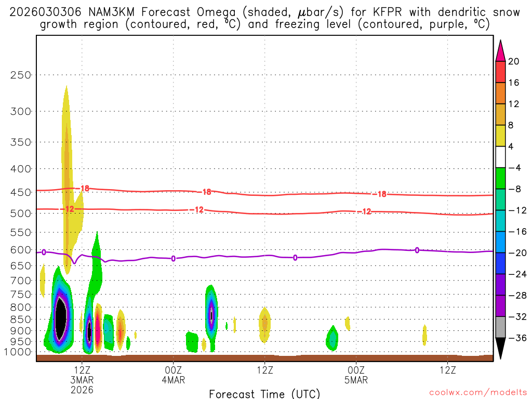Click the green swatch between -4 and -8
The width and height of the screenshot is (532, 399).
coord(500,179)
